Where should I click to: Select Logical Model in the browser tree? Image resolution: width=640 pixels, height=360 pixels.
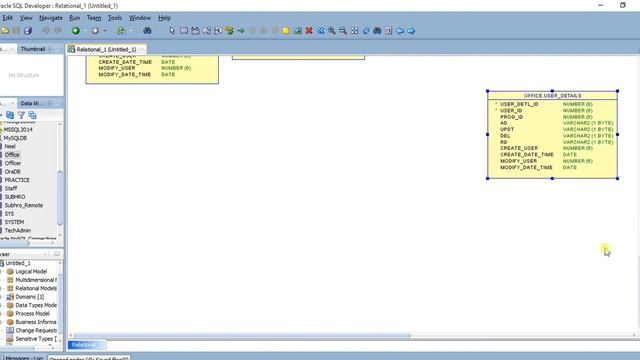(31, 271)
